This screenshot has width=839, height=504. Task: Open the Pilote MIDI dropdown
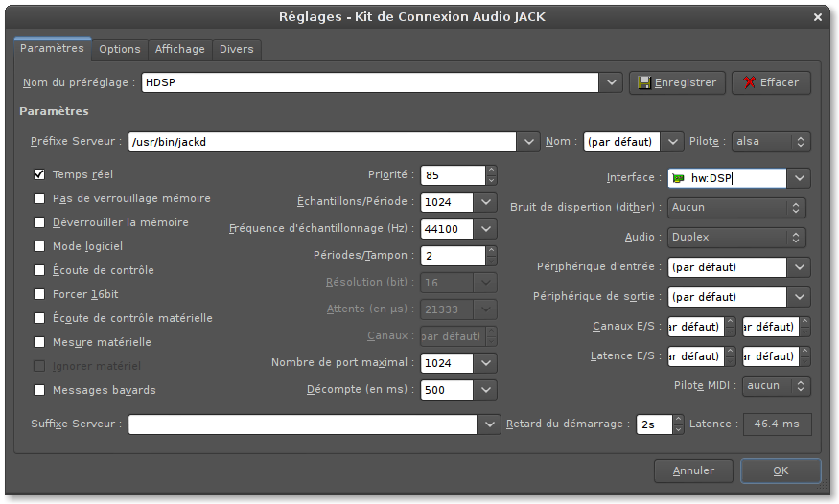click(x=775, y=385)
